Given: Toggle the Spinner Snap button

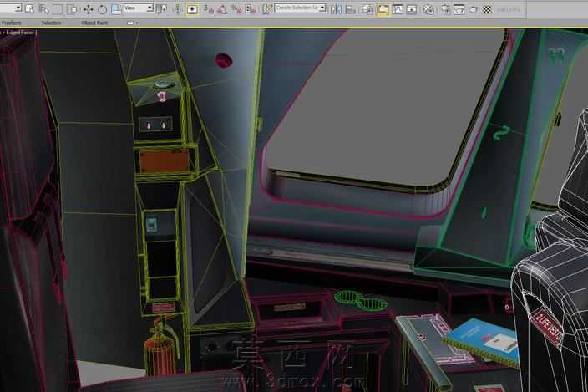Looking at the screenshot, I should click(250, 9).
